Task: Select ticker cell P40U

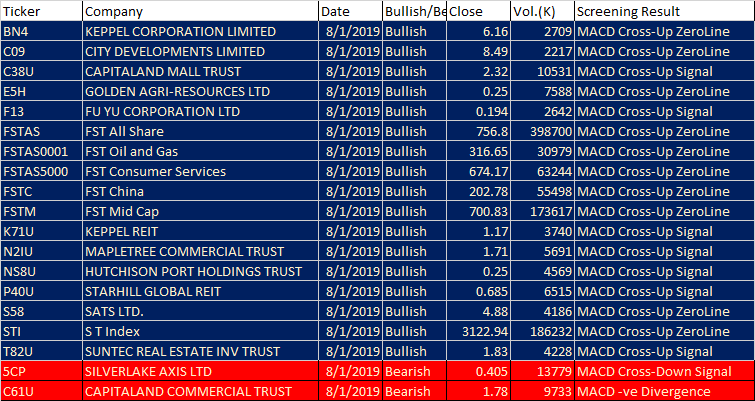Action: [41, 291]
